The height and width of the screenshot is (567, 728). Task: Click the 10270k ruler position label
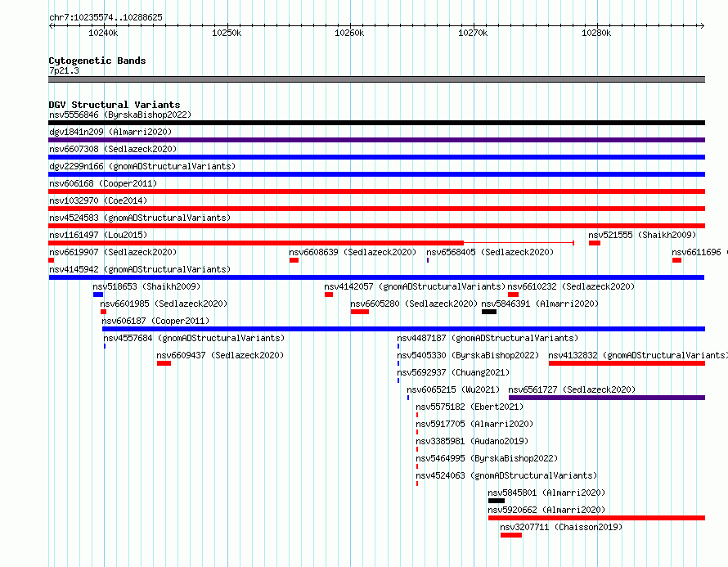pyautogui.click(x=473, y=33)
